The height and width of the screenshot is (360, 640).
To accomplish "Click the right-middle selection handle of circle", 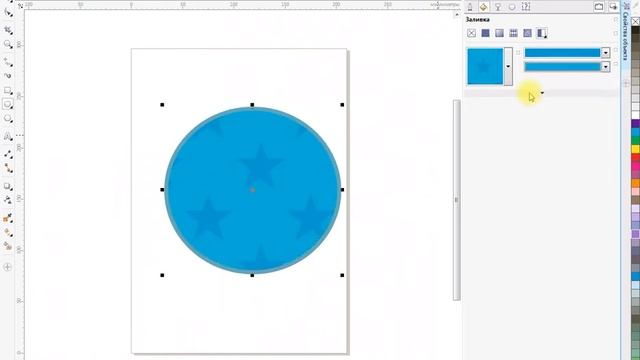I will [342, 190].
